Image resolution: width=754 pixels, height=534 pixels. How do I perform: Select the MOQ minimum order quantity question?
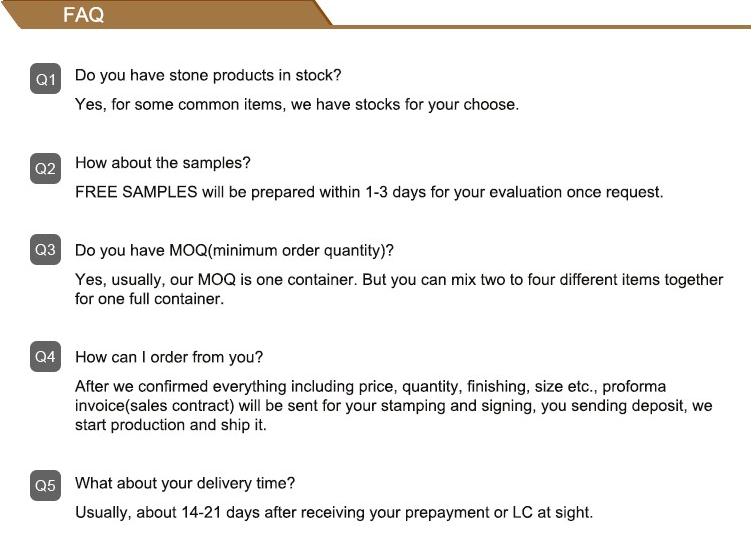pyautogui.click(x=234, y=250)
